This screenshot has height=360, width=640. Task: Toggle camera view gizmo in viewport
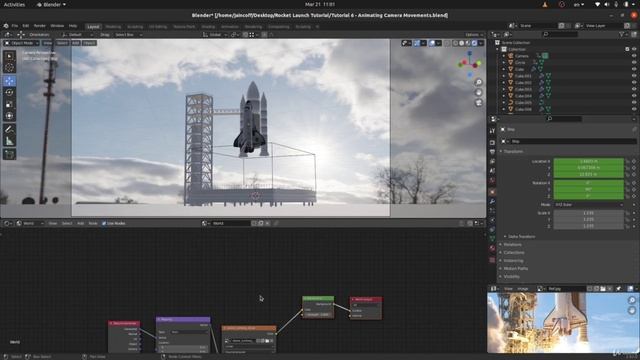(x=479, y=102)
